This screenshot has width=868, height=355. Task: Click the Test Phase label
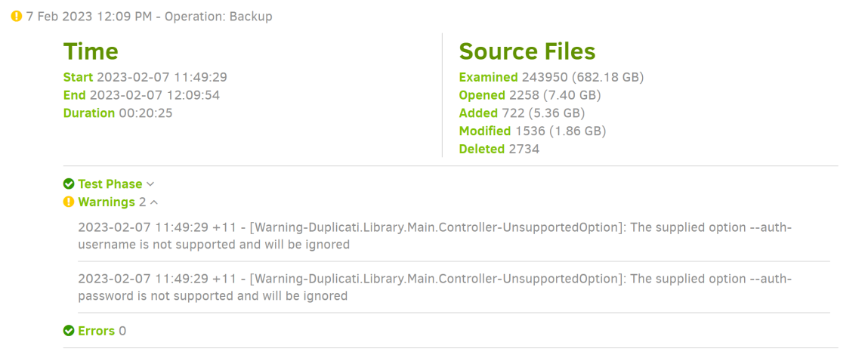[110, 184]
